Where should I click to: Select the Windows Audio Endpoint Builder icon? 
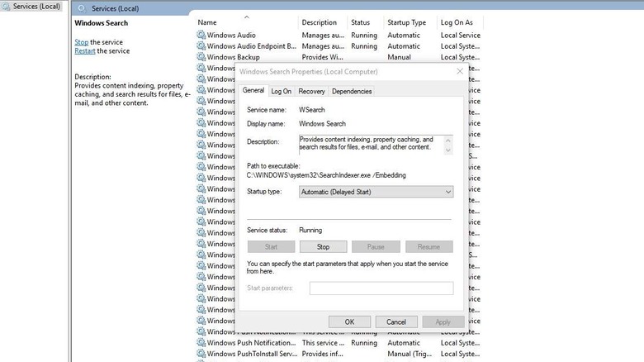tap(201, 46)
